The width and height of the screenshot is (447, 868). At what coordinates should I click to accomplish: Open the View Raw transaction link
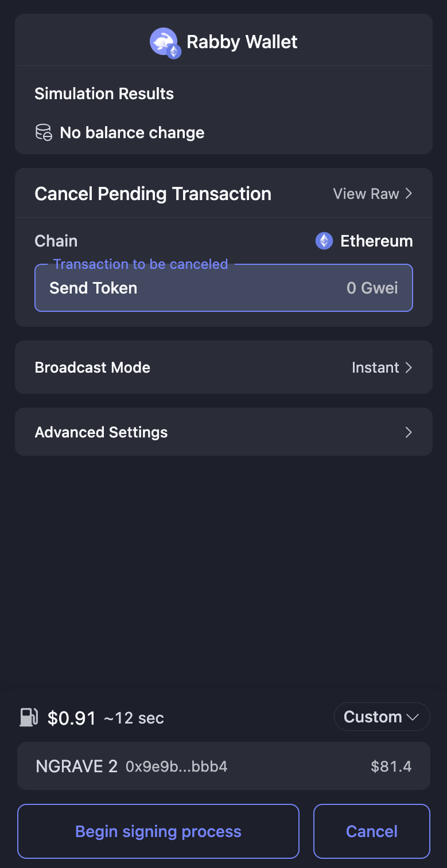(x=366, y=194)
